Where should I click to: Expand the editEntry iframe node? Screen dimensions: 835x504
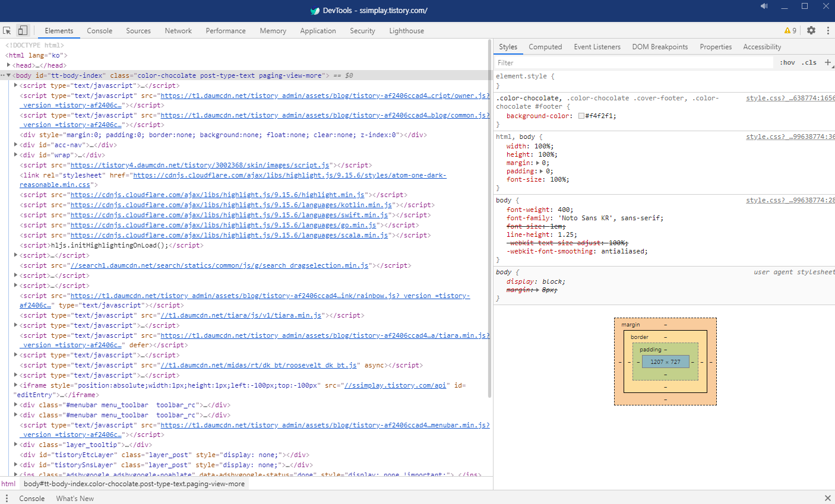pos(16,385)
